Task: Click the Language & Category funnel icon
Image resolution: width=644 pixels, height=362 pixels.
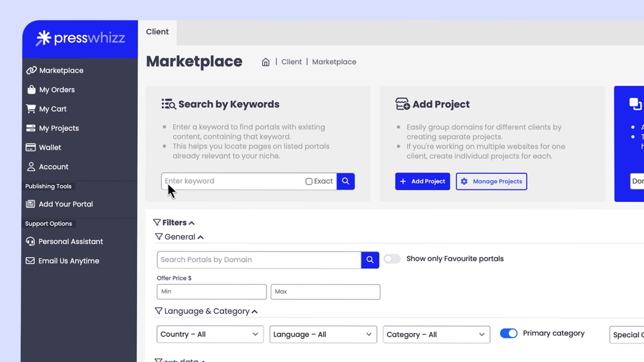Action: pyautogui.click(x=159, y=311)
